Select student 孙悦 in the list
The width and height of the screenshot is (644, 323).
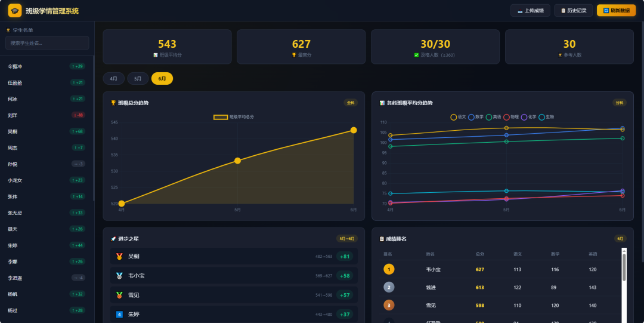point(47,164)
